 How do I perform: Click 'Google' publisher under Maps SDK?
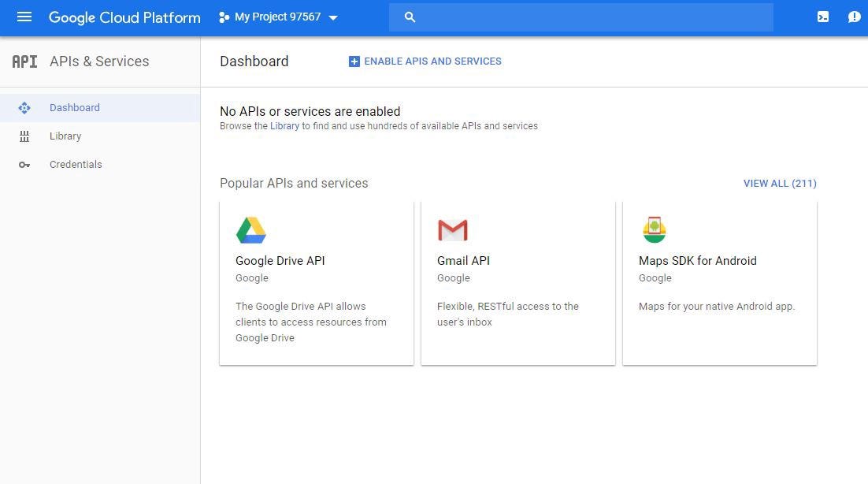pyautogui.click(x=655, y=278)
